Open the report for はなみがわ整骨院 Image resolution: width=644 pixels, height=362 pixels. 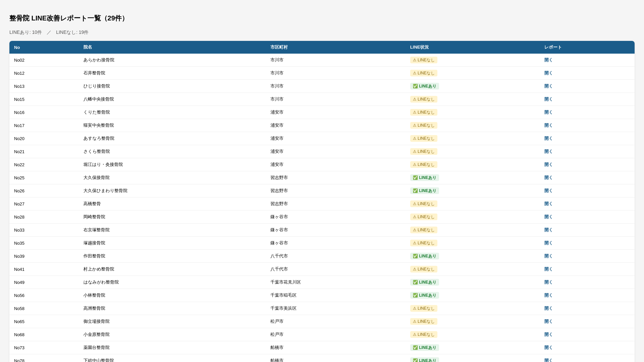pos(548,282)
